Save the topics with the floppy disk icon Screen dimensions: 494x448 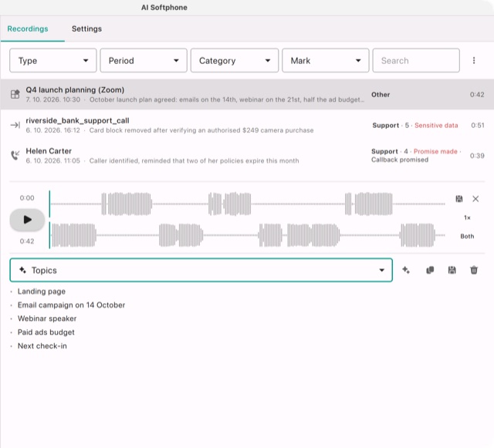coord(452,270)
